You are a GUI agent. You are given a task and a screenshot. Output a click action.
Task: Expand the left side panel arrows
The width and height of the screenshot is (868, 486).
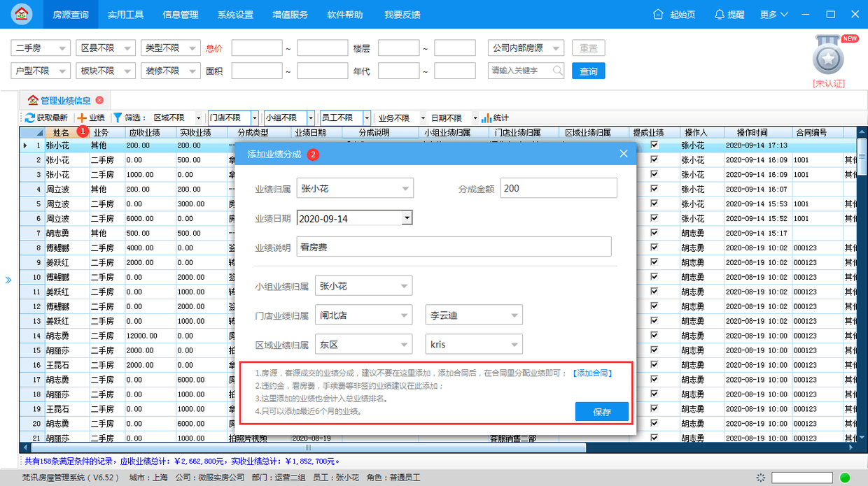tap(8, 280)
